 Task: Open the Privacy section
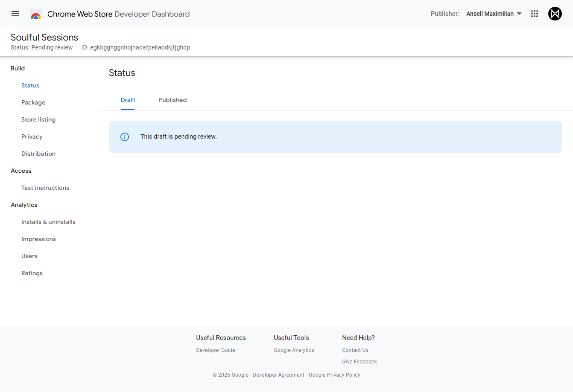click(32, 136)
